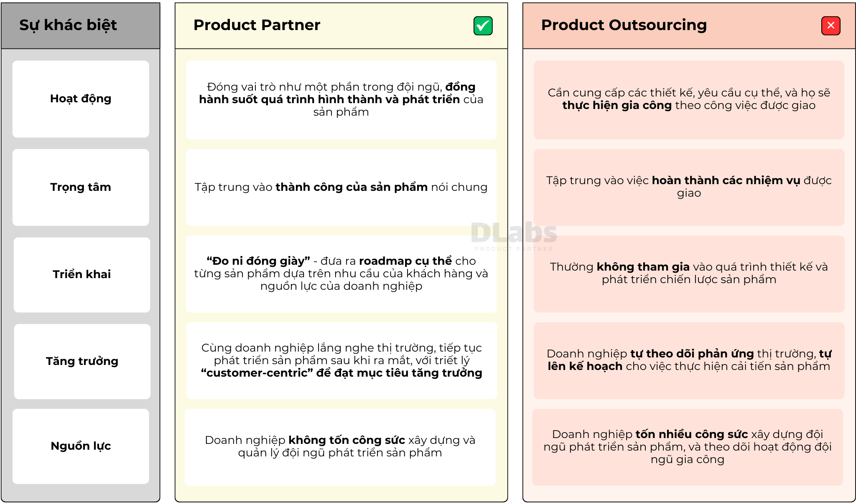This screenshot has height=504, width=856.
Task: Click the Trọng tâm row label
Action: point(81,187)
